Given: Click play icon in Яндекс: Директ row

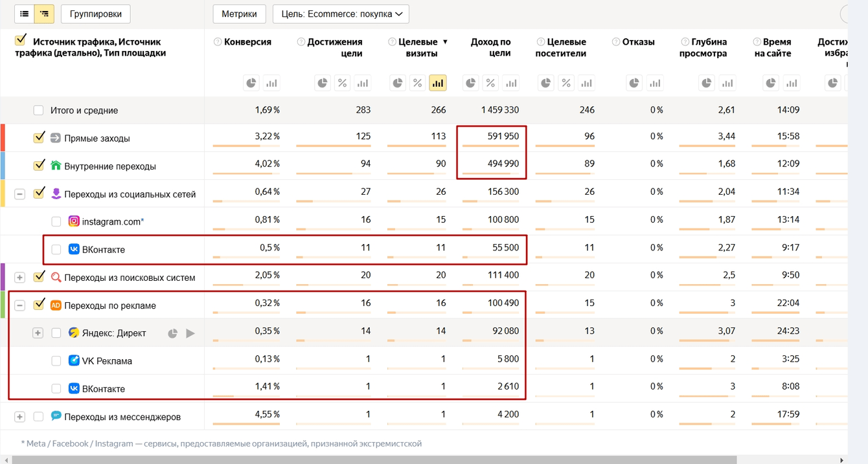Looking at the screenshot, I should tap(190, 333).
